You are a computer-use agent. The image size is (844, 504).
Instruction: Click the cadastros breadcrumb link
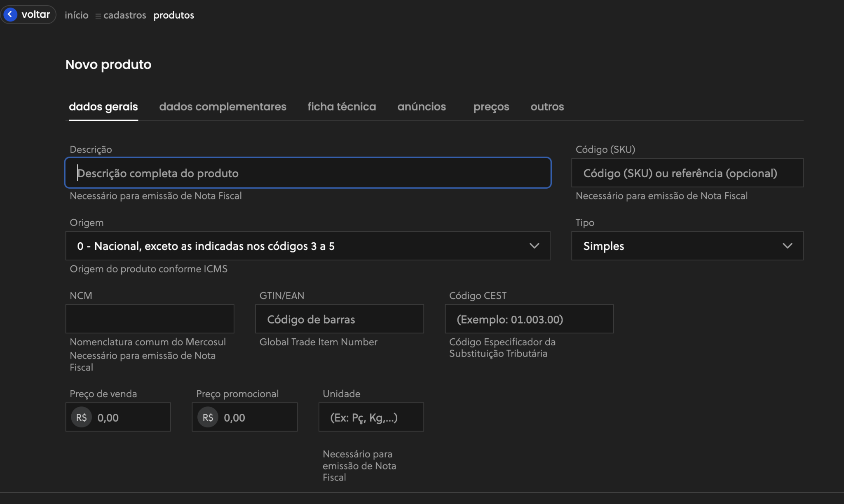pos(124,15)
